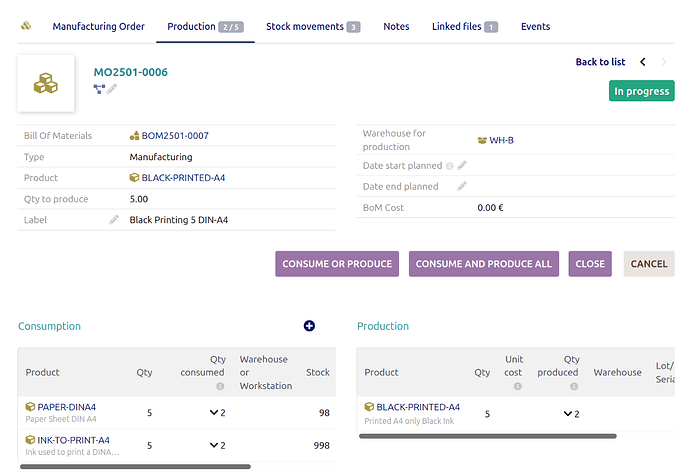Go to previous record with left arrow
The width and height of the screenshot is (690, 472).
[x=643, y=62]
